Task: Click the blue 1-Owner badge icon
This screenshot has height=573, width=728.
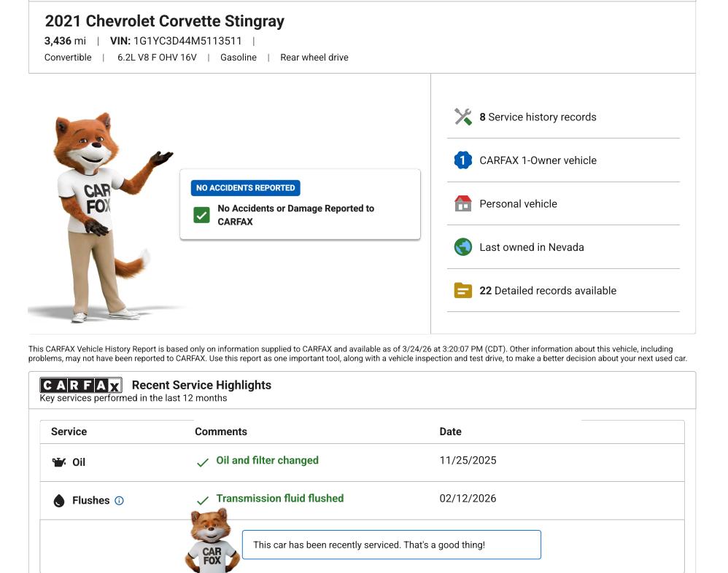Action: pos(462,160)
